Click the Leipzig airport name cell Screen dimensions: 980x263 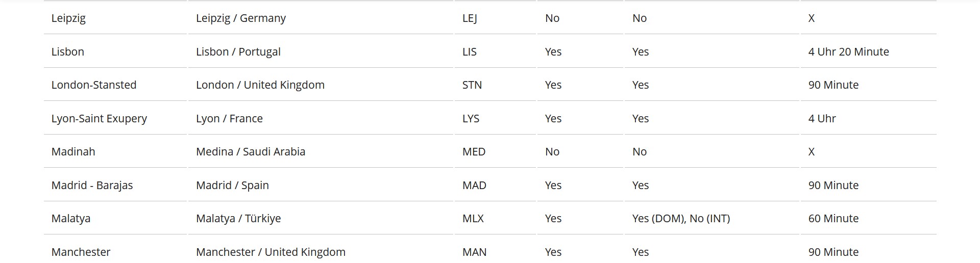[68, 18]
